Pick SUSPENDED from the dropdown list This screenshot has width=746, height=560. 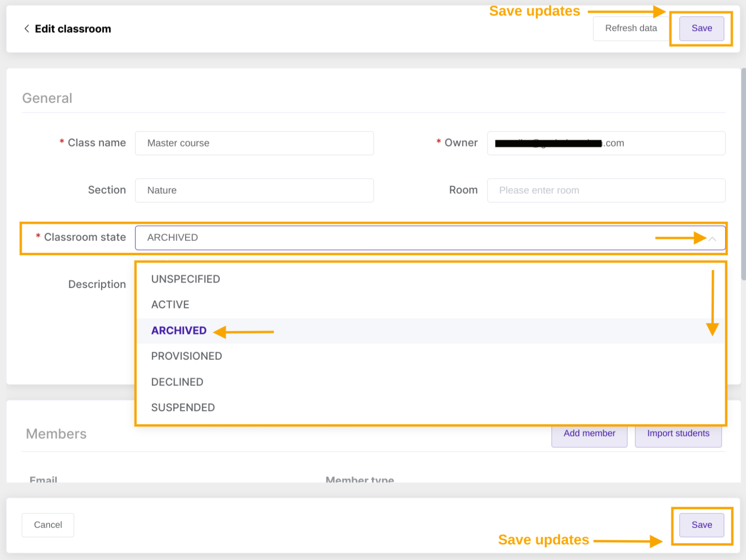[x=183, y=407]
